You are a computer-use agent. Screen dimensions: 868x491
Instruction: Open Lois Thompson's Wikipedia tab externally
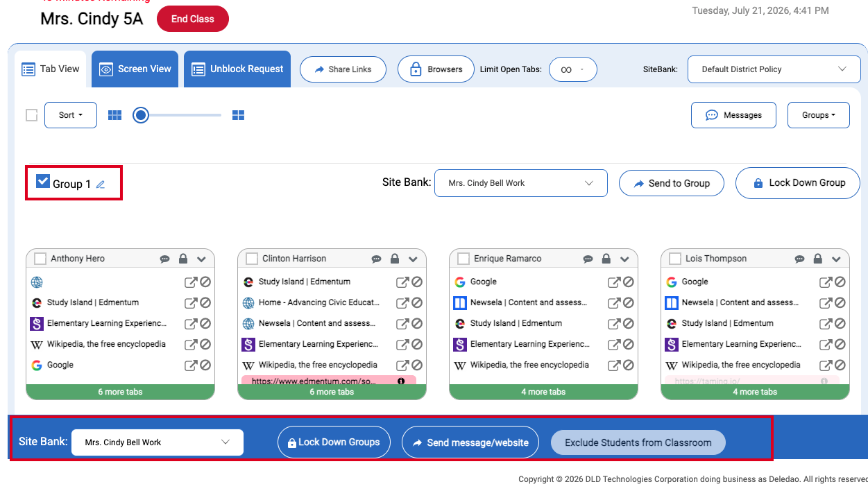[825, 365]
